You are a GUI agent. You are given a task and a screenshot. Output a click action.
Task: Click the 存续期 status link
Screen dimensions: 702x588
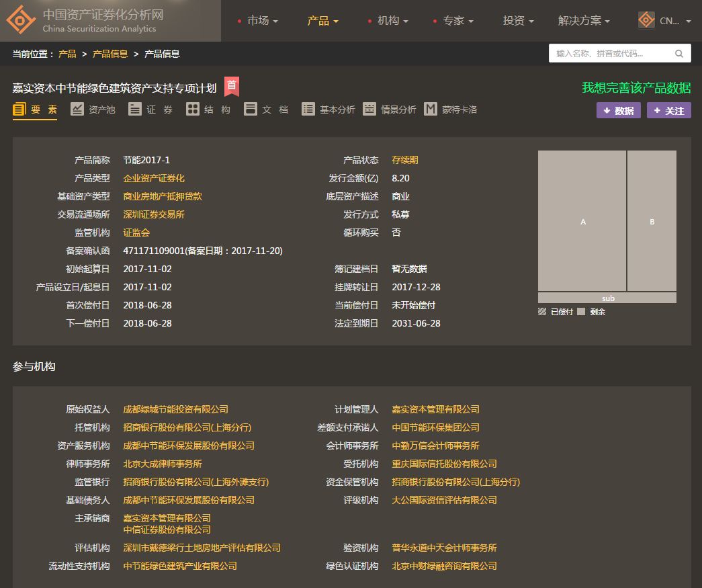(x=404, y=160)
